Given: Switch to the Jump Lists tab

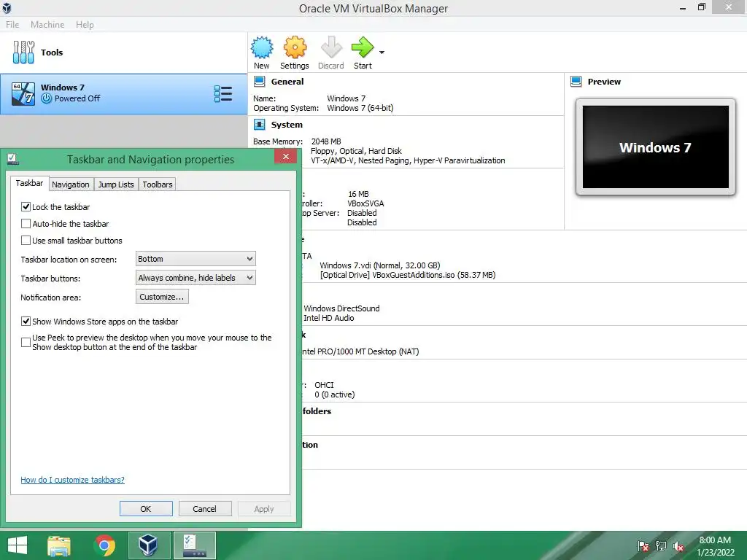Looking at the screenshot, I should coord(116,184).
